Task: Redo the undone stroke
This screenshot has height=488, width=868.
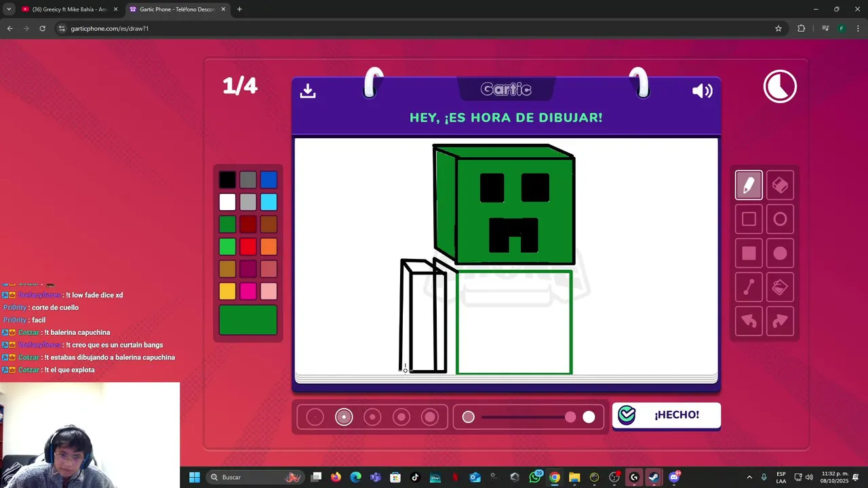Action: tap(780, 321)
